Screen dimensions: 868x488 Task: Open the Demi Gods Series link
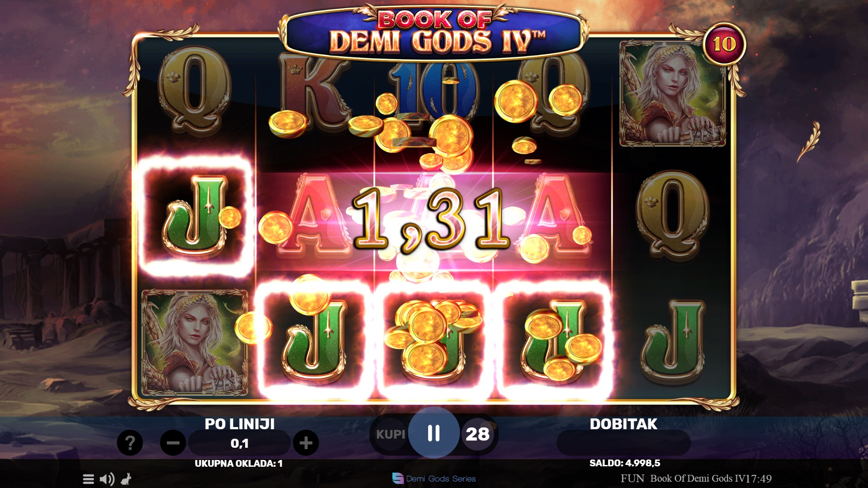(x=434, y=479)
